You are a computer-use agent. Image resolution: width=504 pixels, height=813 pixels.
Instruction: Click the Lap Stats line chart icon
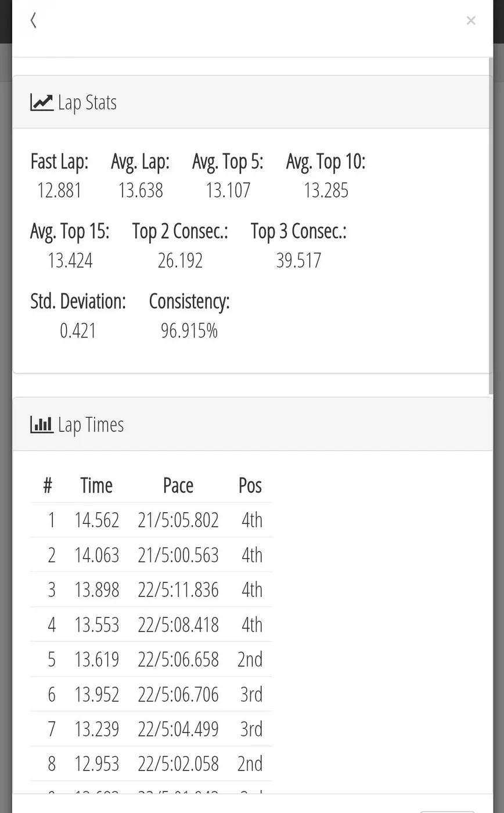[42, 102]
